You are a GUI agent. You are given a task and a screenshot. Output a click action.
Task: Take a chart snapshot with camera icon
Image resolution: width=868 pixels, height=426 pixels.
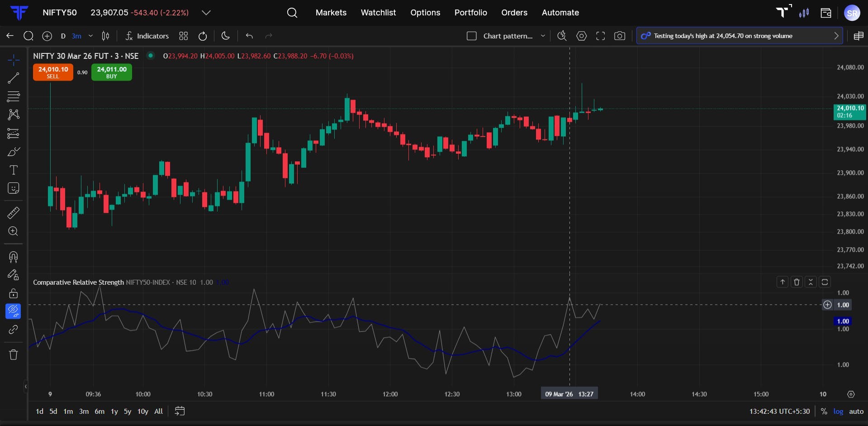pyautogui.click(x=620, y=36)
